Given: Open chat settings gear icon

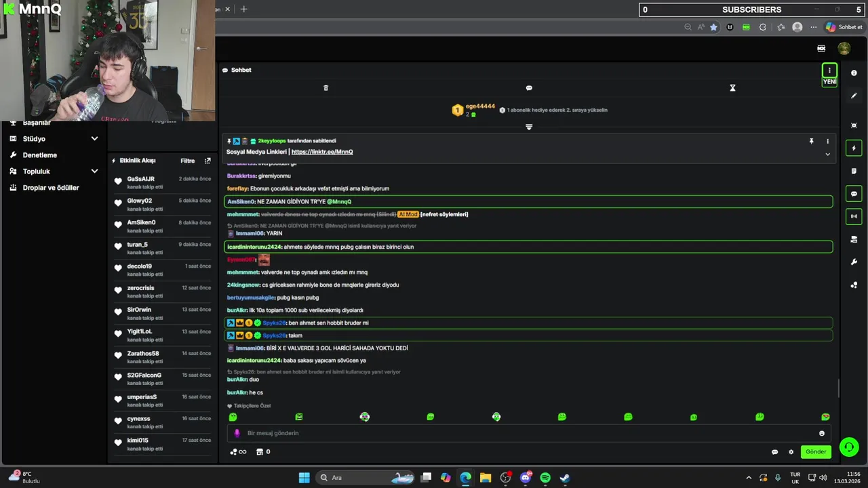Looking at the screenshot, I should [791, 452].
